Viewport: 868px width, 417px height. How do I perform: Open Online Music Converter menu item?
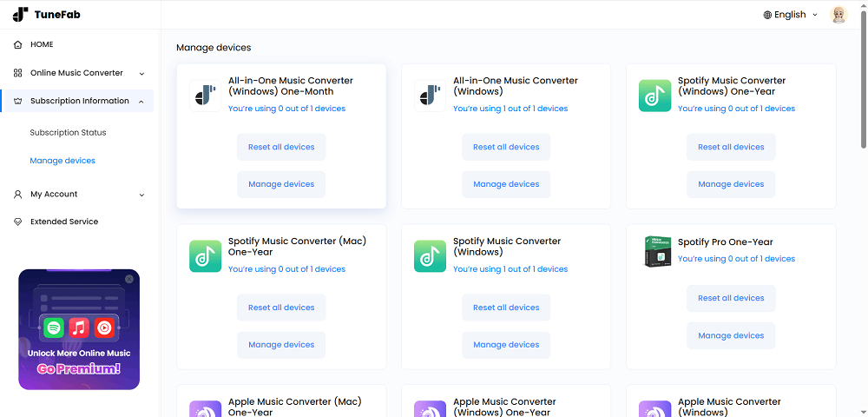[x=77, y=73]
